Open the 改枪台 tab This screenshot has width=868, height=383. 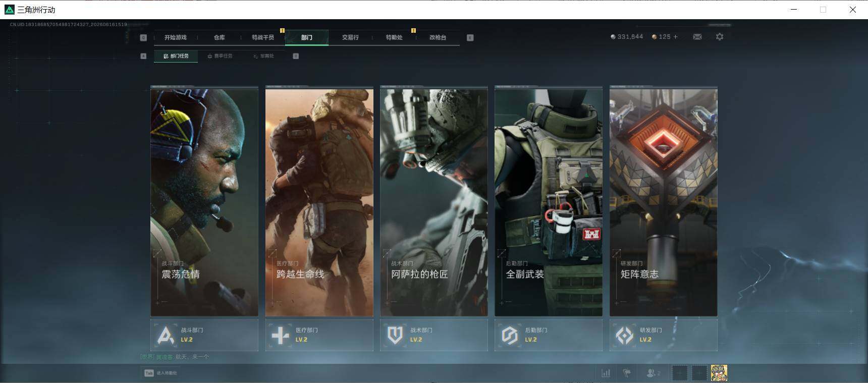tap(438, 37)
